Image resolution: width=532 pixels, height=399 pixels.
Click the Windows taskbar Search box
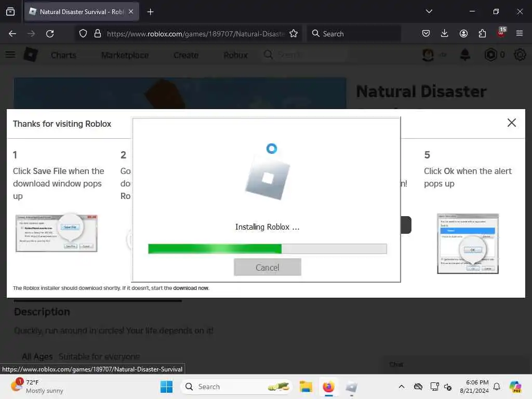click(236, 387)
